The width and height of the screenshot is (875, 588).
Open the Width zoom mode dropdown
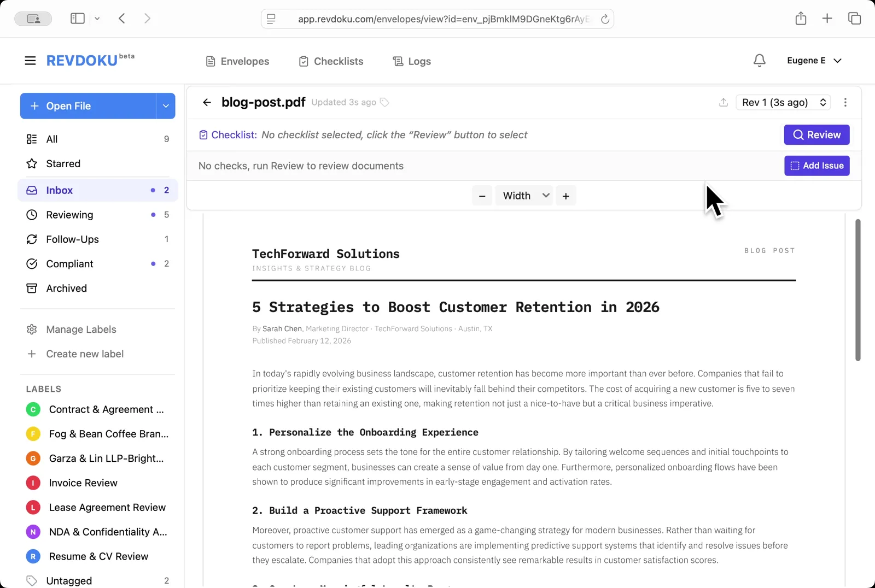(523, 195)
